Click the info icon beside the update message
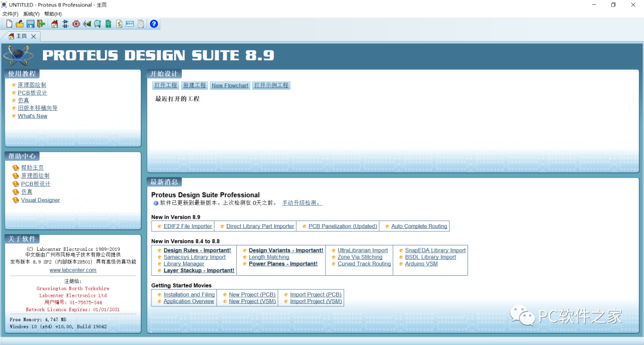 (x=156, y=203)
